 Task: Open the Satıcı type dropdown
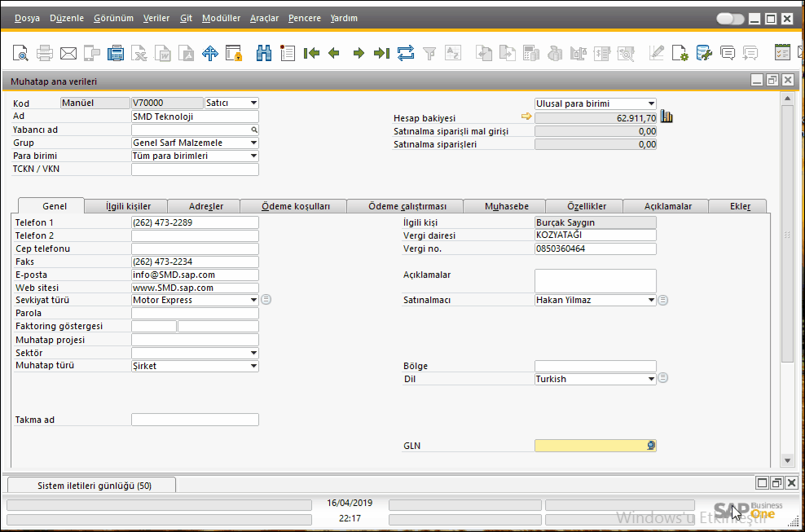click(x=253, y=103)
